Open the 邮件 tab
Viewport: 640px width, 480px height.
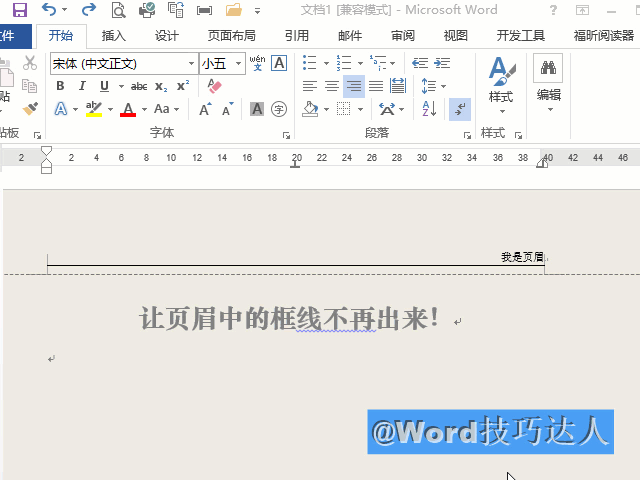coord(350,36)
